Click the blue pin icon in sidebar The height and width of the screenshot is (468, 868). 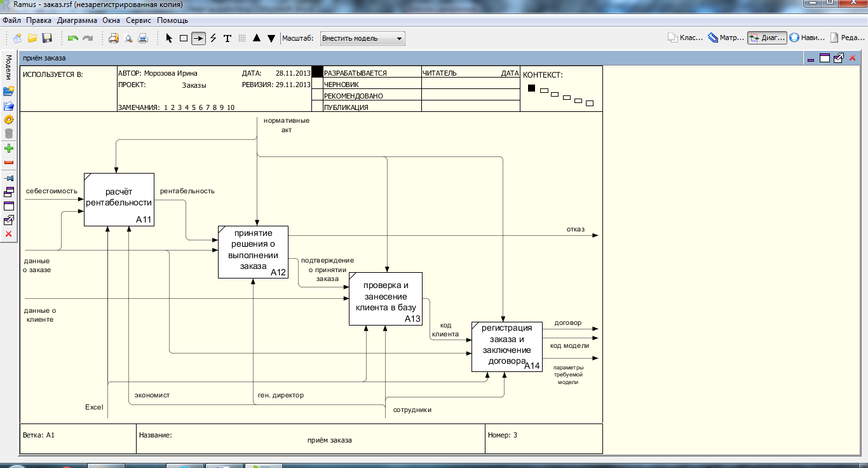[x=9, y=178]
